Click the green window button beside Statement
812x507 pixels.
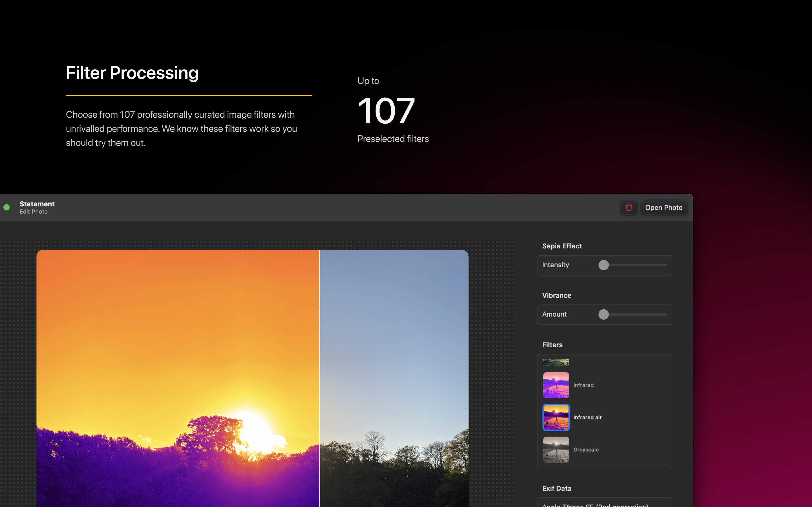(7, 208)
